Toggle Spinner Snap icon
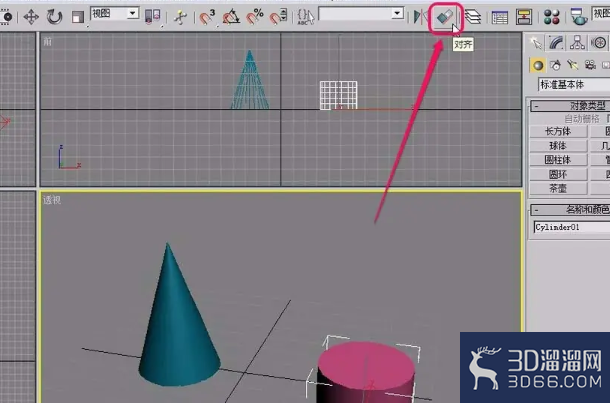Image resolution: width=610 pixels, height=403 pixels. click(x=278, y=17)
